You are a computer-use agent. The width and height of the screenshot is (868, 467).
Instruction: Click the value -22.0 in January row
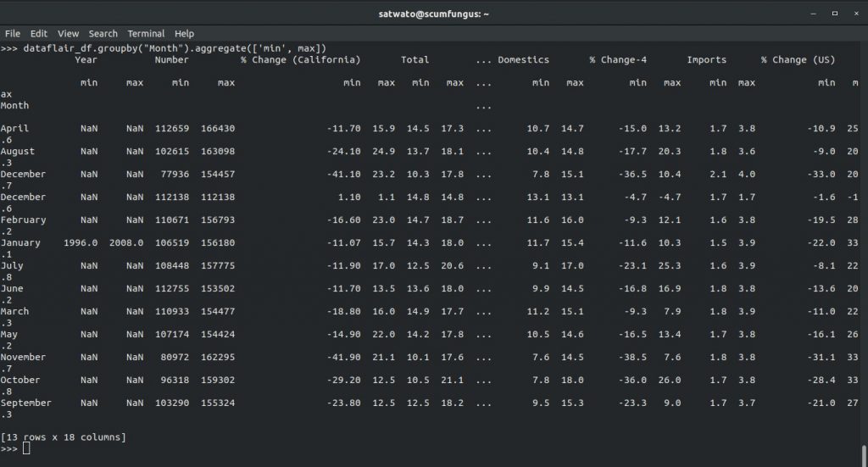(x=821, y=242)
